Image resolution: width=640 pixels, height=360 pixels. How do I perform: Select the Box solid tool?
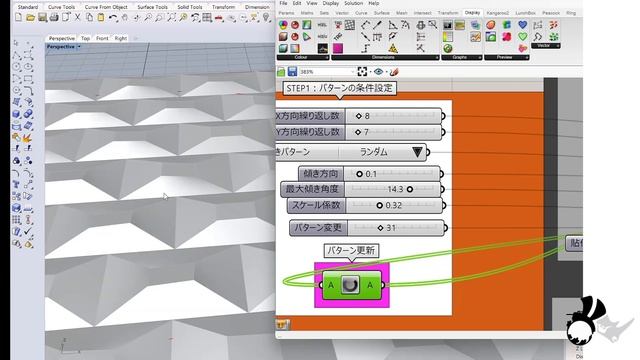point(17,114)
